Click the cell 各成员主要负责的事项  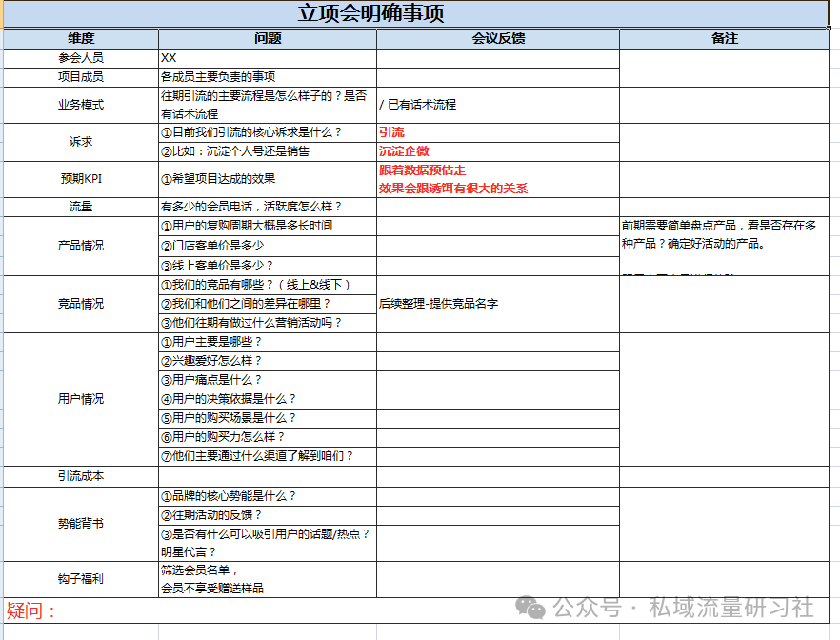click(x=268, y=77)
